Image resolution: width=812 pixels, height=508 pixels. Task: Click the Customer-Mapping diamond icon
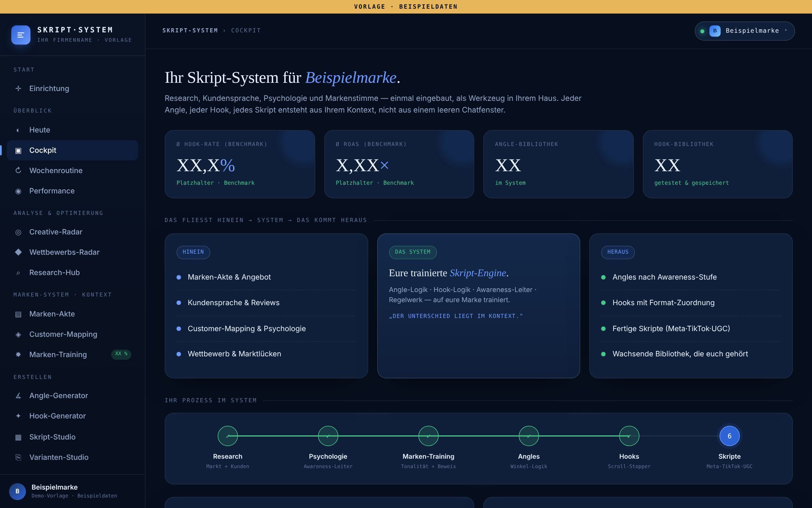click(x=18, y=335)
